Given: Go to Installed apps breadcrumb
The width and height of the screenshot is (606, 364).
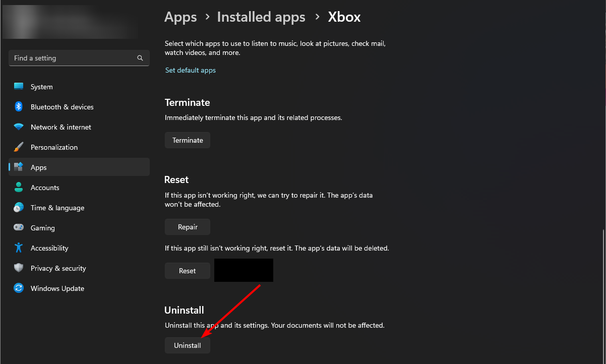Looking at the screenshot, I should [261, 17].
